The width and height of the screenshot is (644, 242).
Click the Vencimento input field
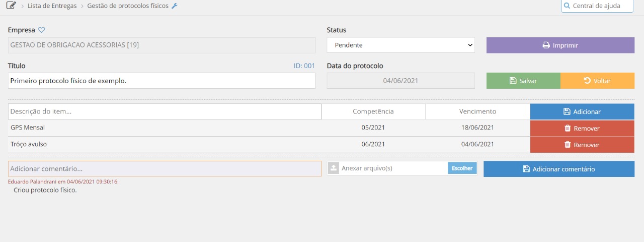477,111
